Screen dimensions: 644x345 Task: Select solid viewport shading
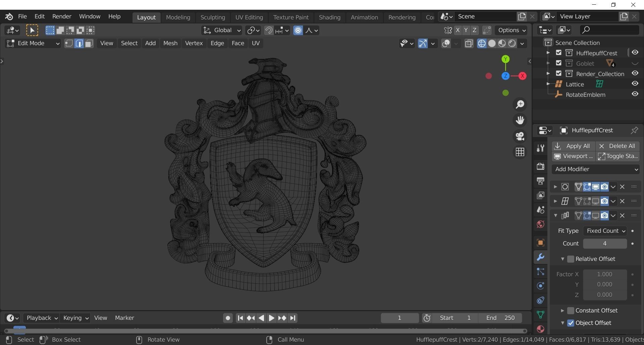pyautogui.click(x=492, y=44)
